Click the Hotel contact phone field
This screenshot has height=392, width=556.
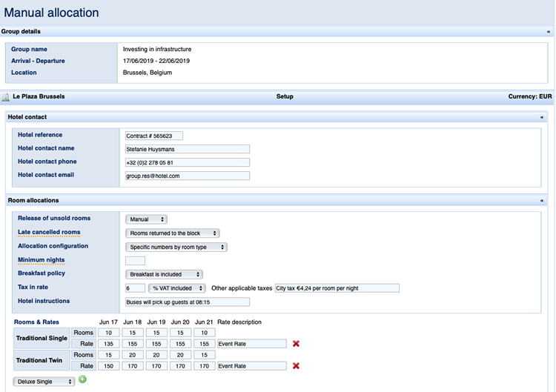[188, 163]
